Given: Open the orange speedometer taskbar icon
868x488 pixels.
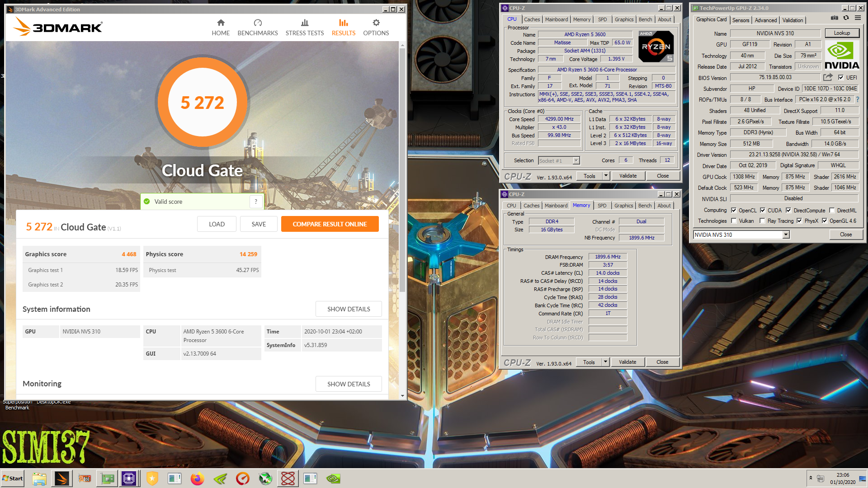Looking at the screenshot, I should pyautogui.click(x=243, y=479).
